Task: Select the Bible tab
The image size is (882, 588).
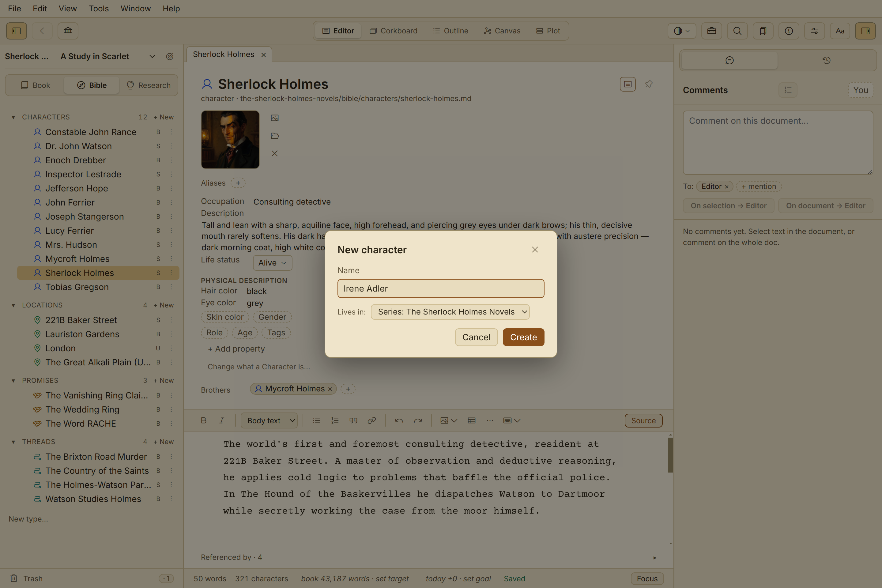Action: (92, 85)
